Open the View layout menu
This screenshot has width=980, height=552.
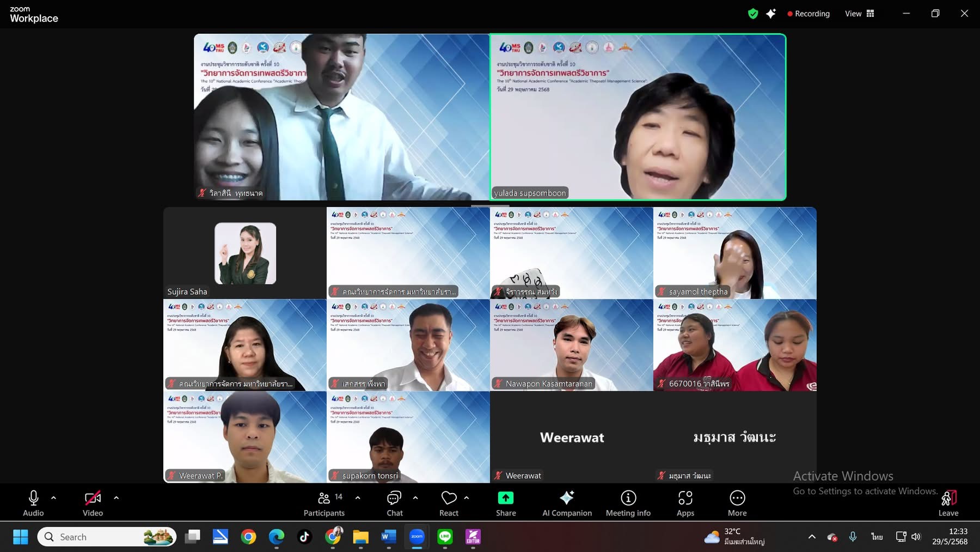pos(859,14)
